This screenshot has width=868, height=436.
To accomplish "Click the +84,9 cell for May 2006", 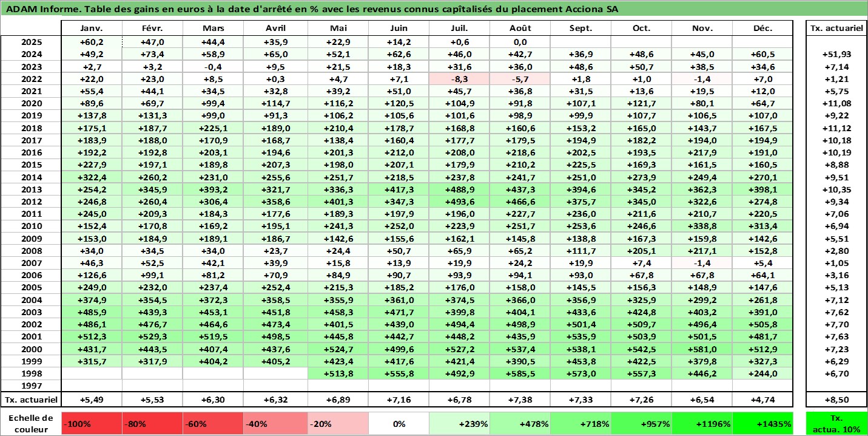I will coord(337,275).
